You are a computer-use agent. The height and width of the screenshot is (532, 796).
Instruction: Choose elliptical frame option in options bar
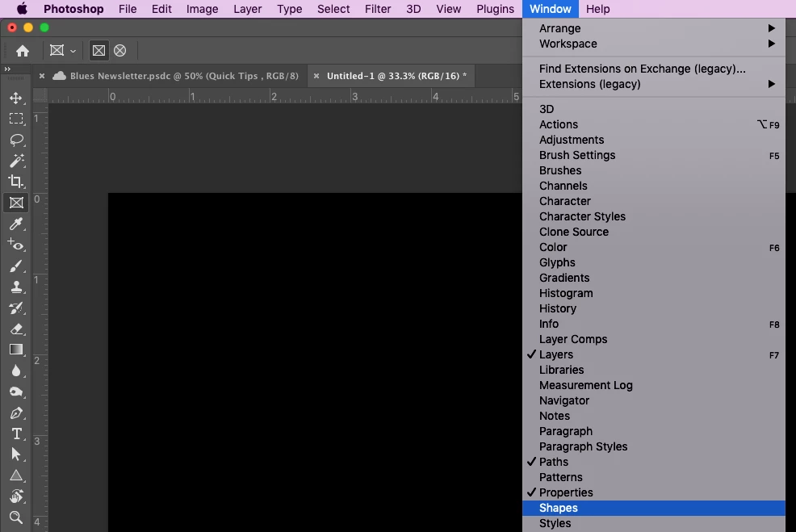click(x=119, y=51)
